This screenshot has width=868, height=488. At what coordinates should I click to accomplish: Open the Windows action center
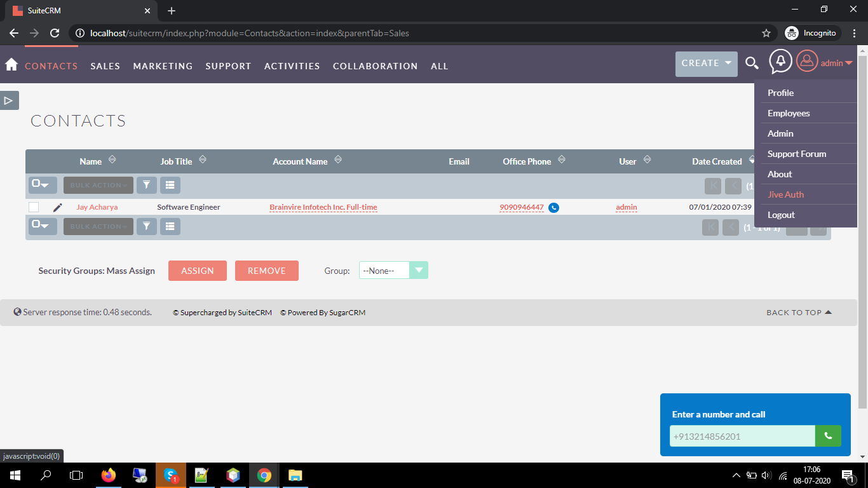click(847, 475)
